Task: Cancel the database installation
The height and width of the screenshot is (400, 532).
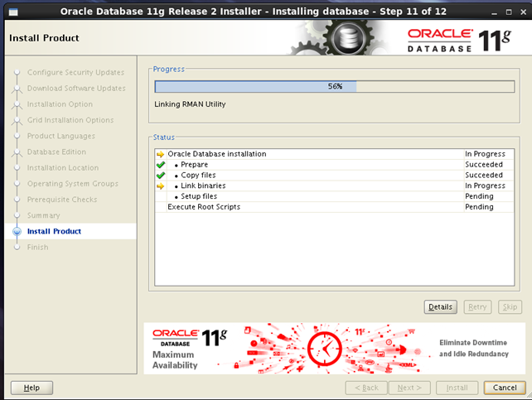Action: (x=505, y=388)
